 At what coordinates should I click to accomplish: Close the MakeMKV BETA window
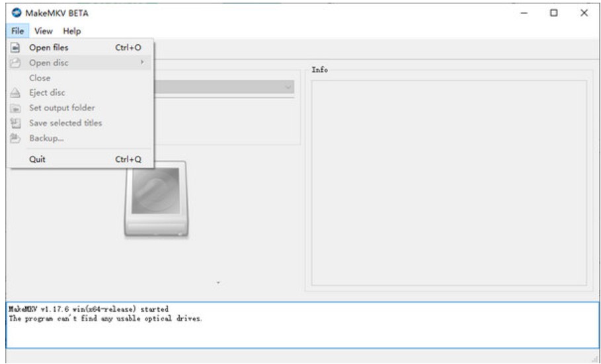tap(584, 13)
